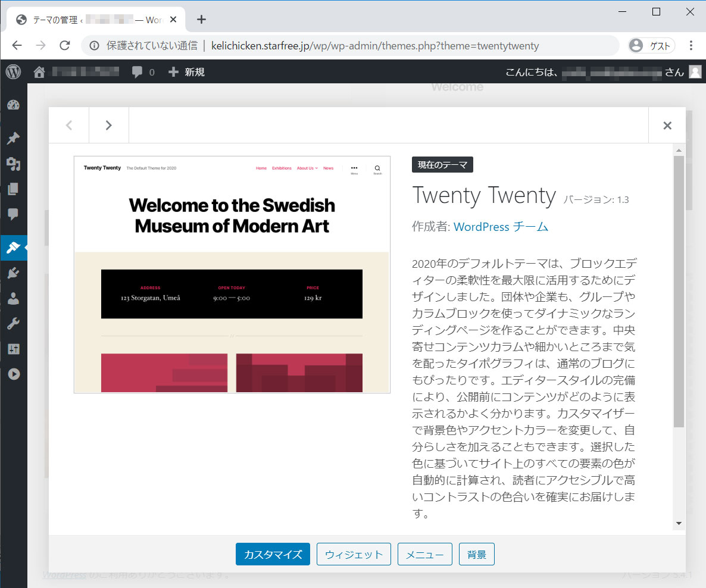
Task: Open Posts via the pin icon
Action: point(14,138)
